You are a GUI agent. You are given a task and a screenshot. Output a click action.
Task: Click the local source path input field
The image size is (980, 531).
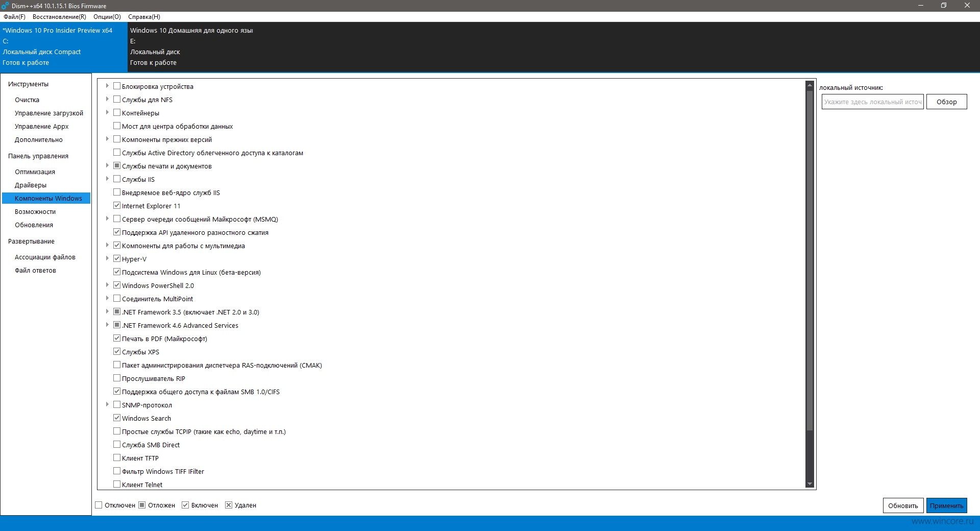(872, 102)
